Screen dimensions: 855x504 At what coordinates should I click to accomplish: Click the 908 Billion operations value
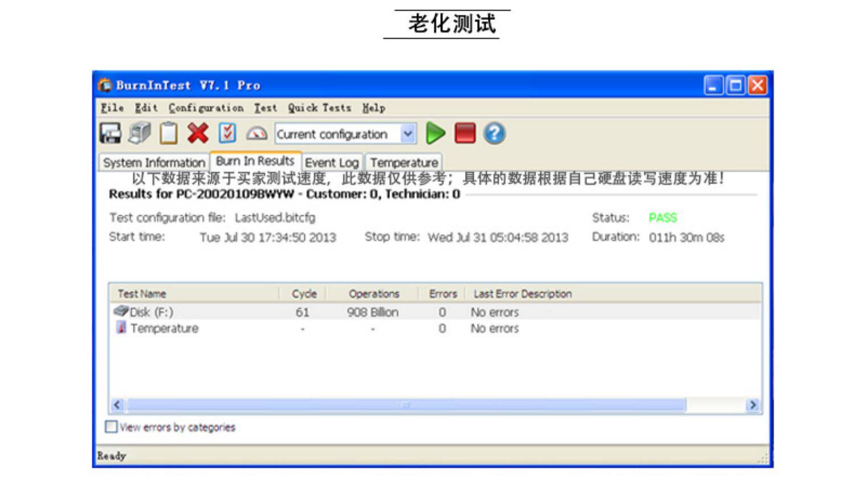(373, 312)
